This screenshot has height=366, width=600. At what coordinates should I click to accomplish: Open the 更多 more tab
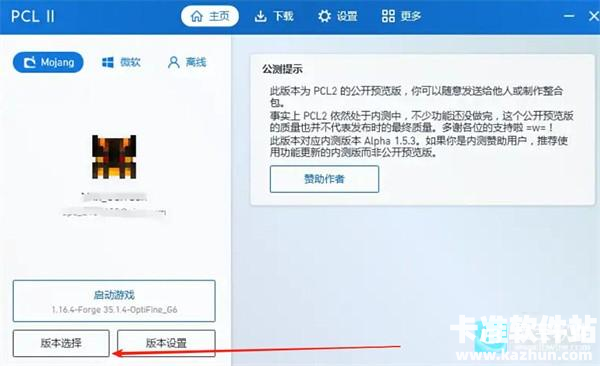point(401,16)
